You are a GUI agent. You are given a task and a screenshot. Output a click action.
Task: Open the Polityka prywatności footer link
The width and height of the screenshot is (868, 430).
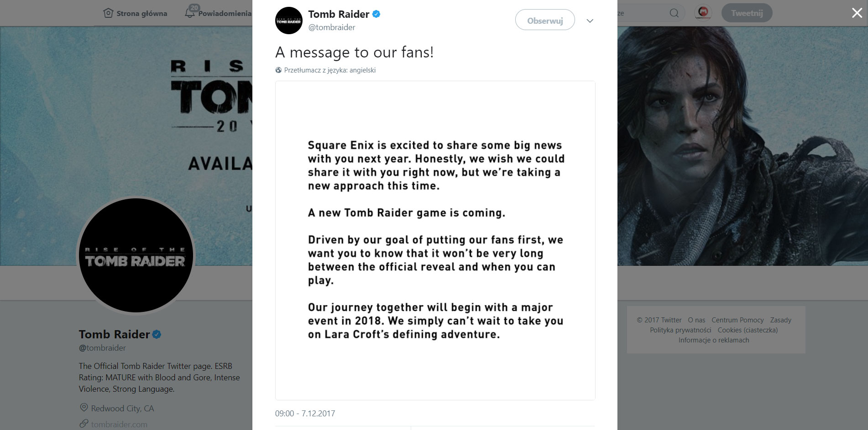coord(680,330)
